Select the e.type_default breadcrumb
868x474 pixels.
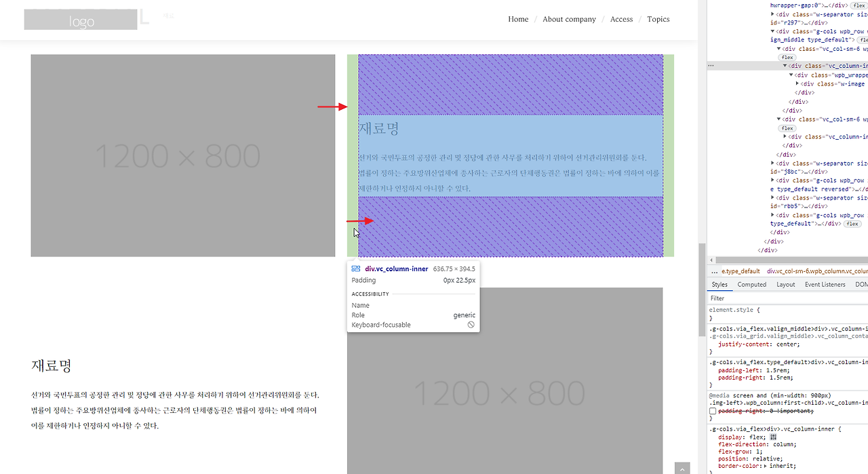click(x=741, y=271)
